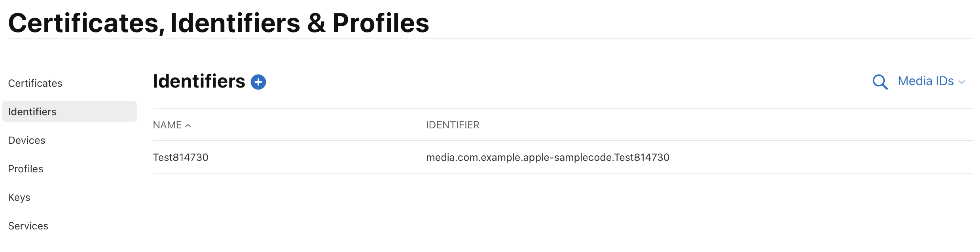Open the Certificates section in sidebar
980x252 pixels.
(x=35, y=83)
